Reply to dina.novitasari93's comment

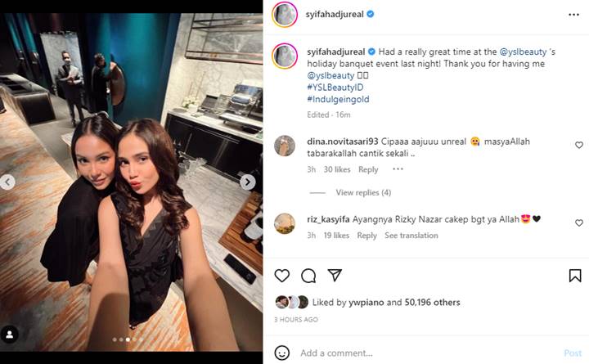[x=368, y=170]
